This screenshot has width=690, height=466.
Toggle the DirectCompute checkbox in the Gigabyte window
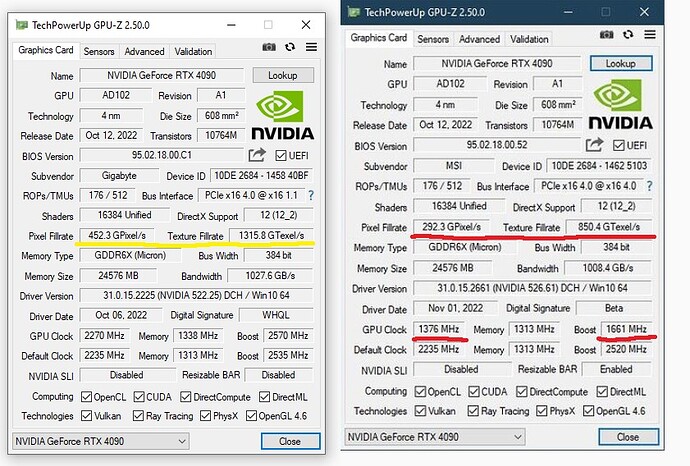click(x=186, y=397)
